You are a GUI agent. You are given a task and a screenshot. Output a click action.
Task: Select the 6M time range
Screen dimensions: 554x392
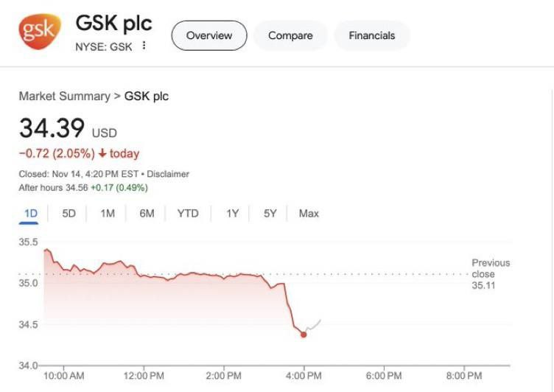tap(147, 214)
